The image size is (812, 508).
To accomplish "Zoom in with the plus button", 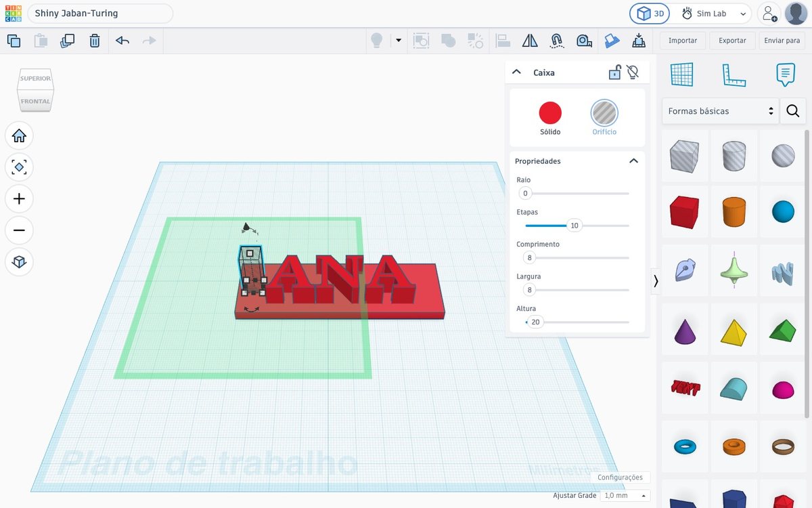I will (19, 198).
